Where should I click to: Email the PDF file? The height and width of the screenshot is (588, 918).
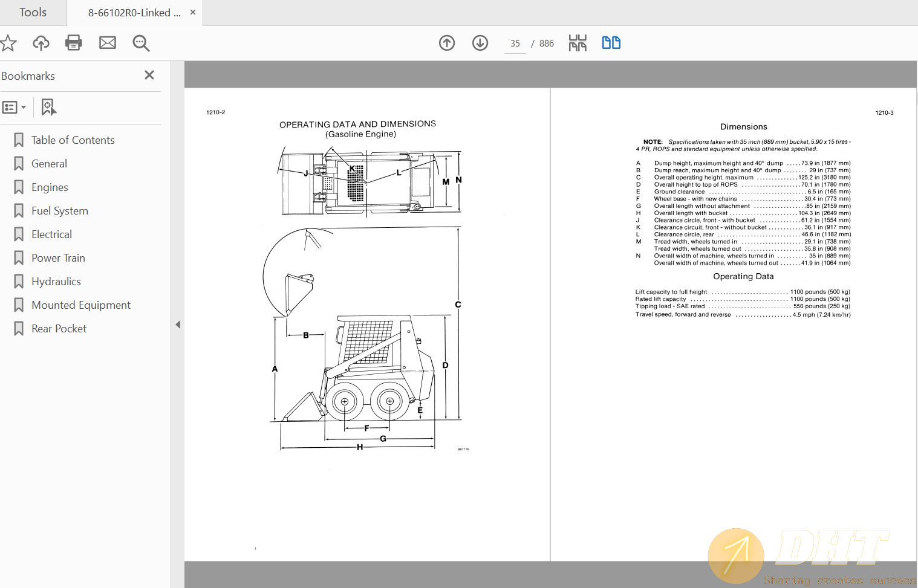(x=107, y=43)
